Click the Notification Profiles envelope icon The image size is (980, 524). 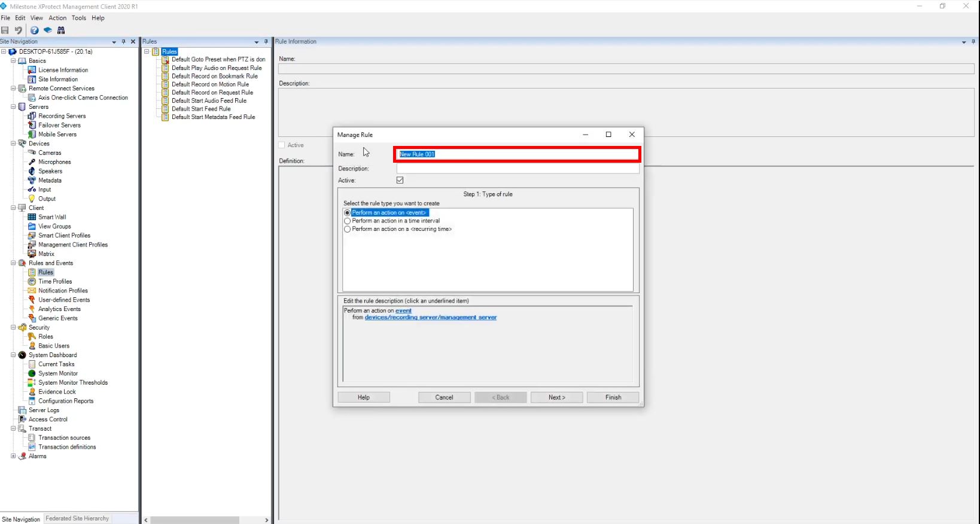[32, 291]
